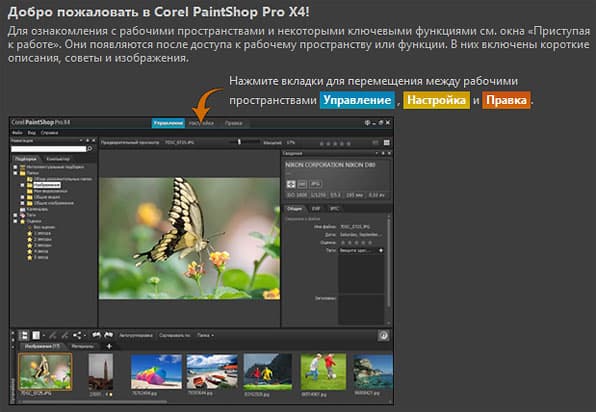Click the thumbnail strip horizontal scrollbar
The image size is (596, 412).
[94, 401]
